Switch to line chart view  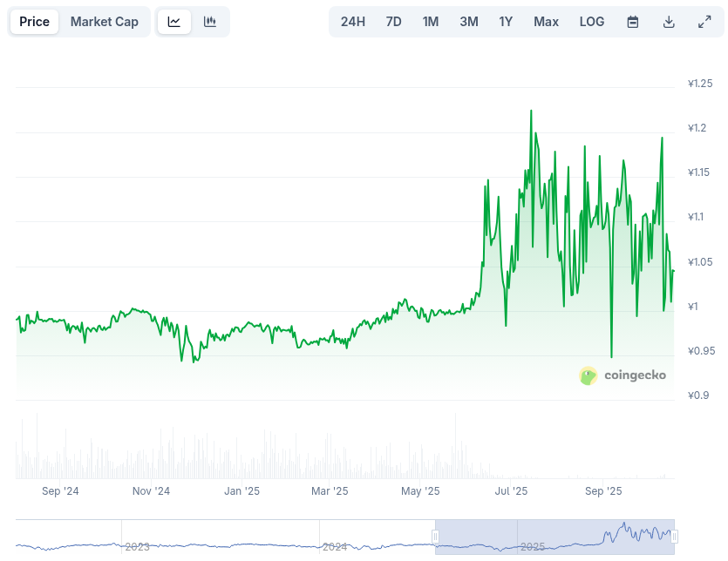pyautogui.click(x=174, y=22)
